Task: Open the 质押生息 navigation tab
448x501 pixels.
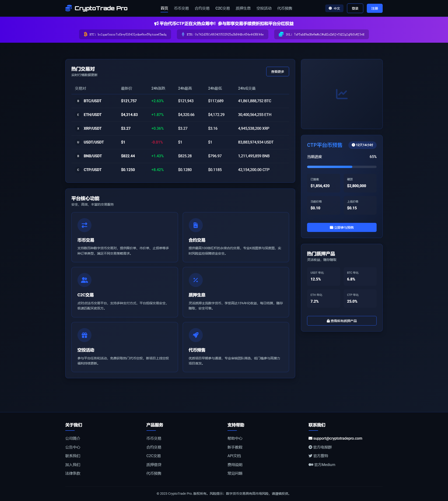Action: (243, 8)
